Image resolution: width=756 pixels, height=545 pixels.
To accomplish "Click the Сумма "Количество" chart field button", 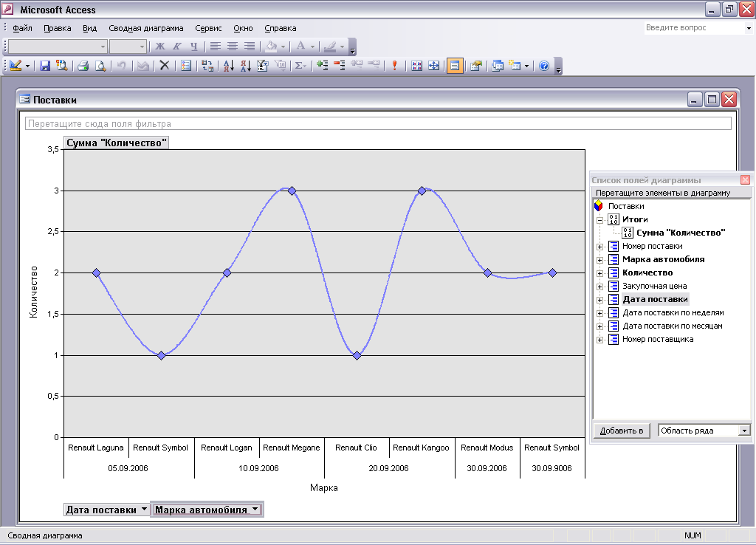I will 116,143.
